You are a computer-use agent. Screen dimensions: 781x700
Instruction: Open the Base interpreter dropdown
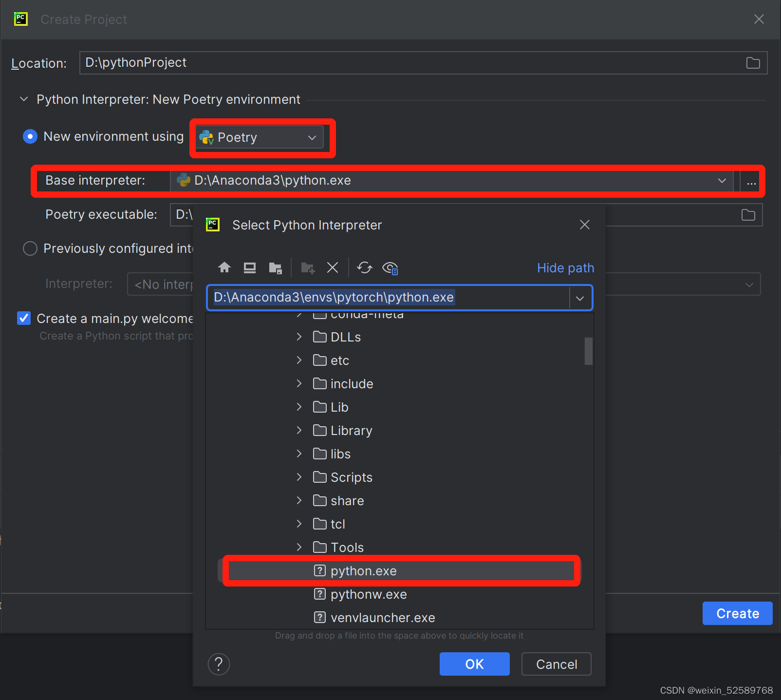tap(722, 181)
